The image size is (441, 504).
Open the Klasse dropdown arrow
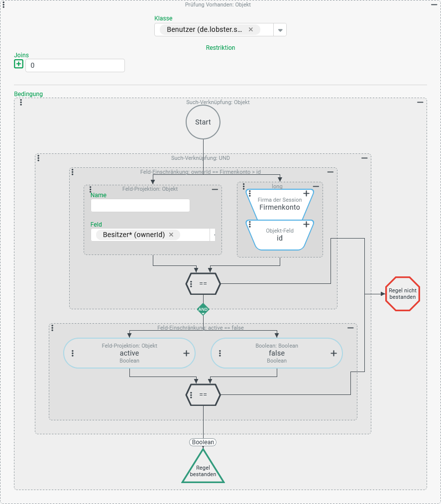tap(280, 30)
